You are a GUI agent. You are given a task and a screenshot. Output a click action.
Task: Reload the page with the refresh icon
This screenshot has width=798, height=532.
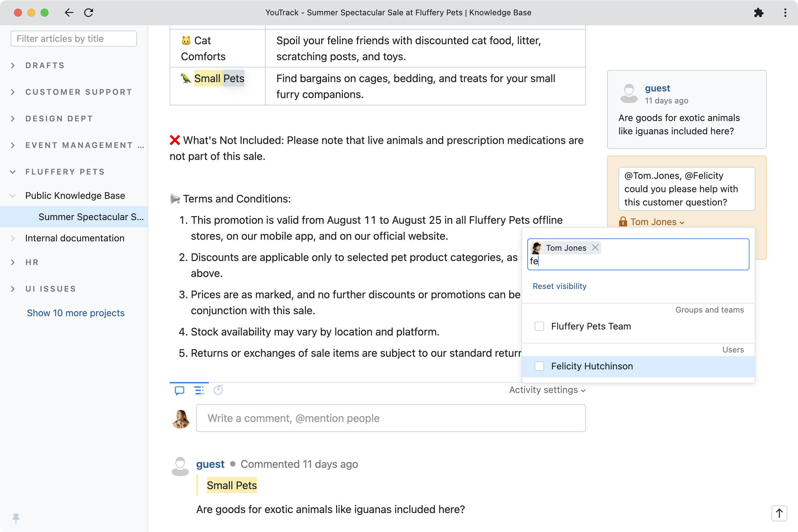coord(88,13)
